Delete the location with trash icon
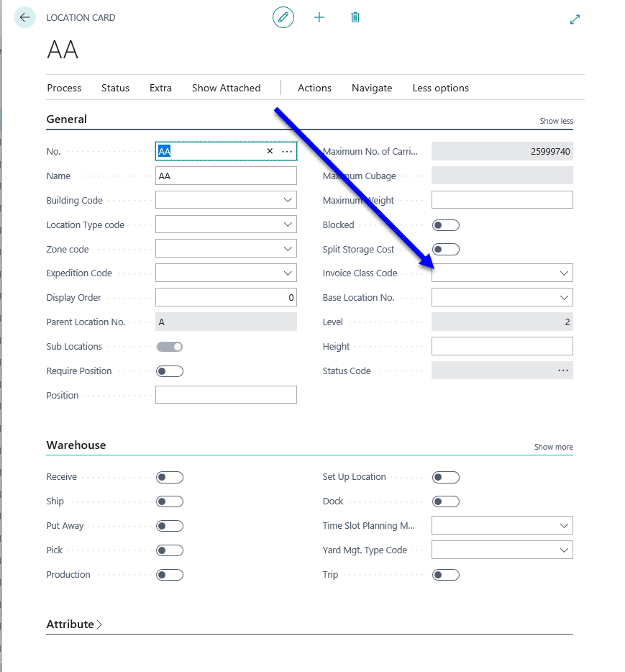Image resolution: width=625 pixels, height=672 pixels. 355,17
